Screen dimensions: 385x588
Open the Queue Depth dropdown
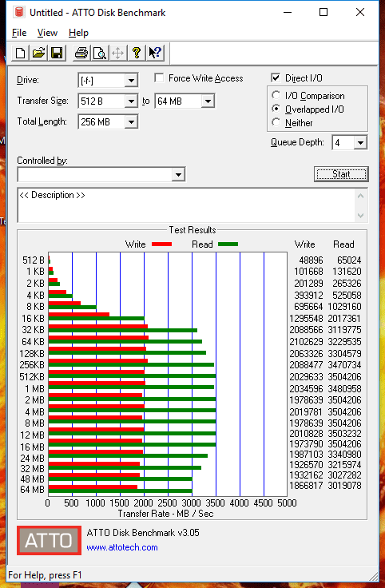click(360, 142)
